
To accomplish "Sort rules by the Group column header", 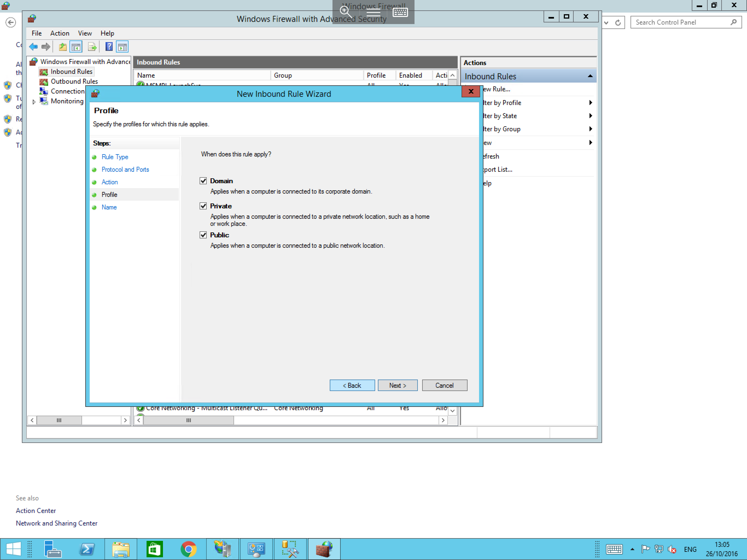I will 317,75.
